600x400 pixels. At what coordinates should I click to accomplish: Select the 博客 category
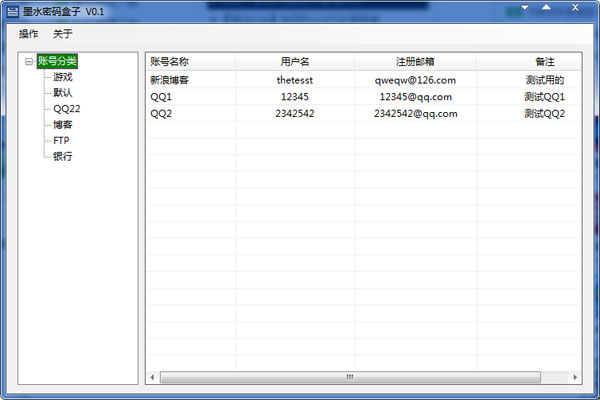point(63,125)
